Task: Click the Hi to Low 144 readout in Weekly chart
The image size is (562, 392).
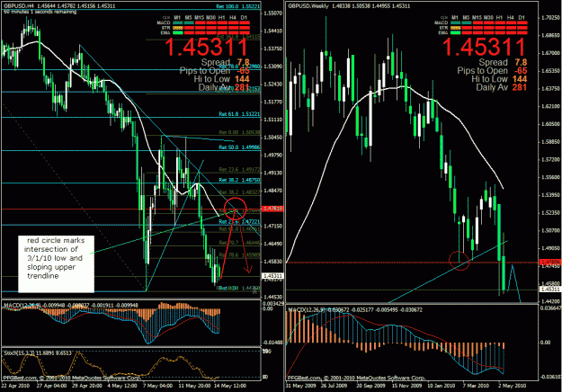Action: click(x=499, y=79)
